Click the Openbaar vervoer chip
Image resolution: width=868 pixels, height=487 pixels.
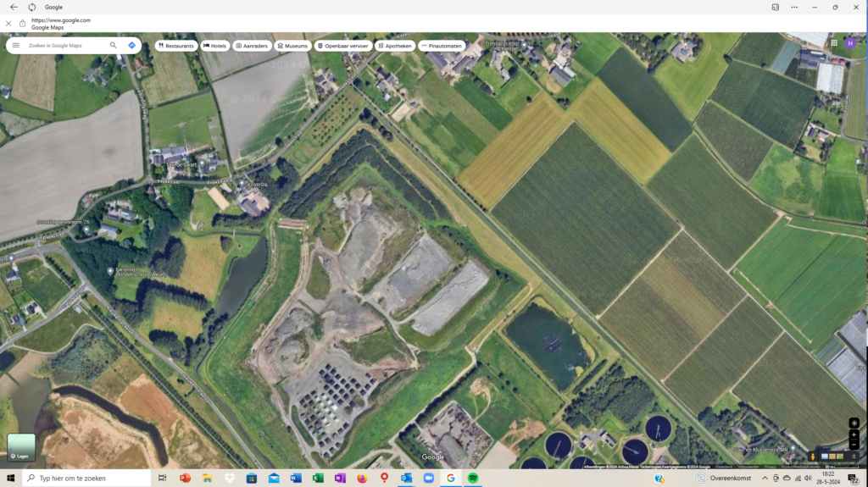(342, 46)
